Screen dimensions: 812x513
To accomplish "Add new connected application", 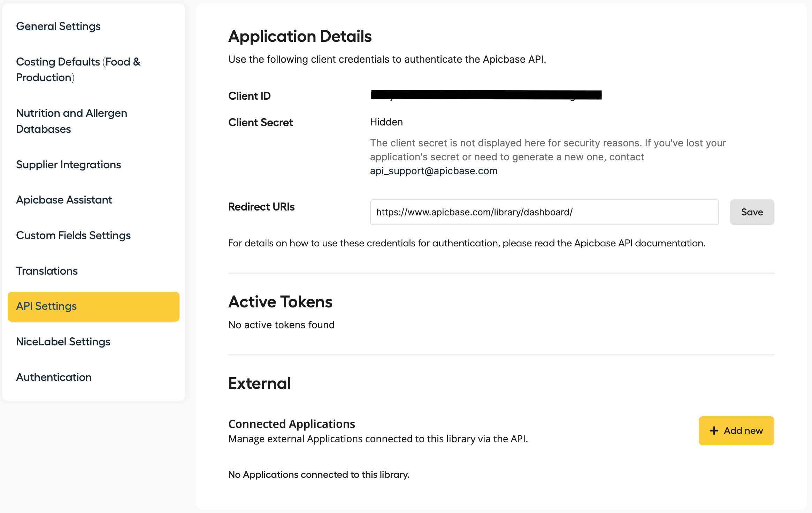I will click(736, 431).
